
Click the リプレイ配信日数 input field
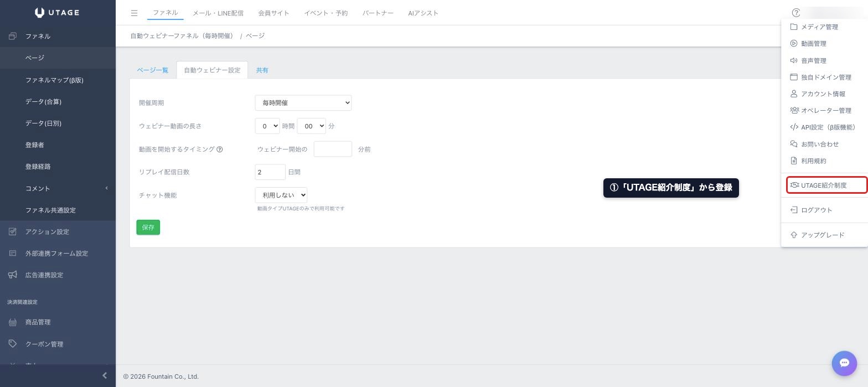click(270, 172)
